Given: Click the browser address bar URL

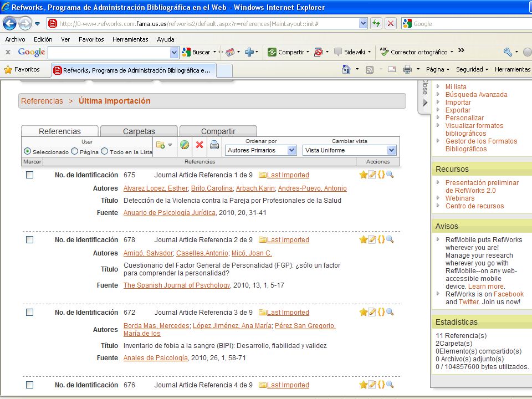Looking at the screenshot, I should pyautogui.click(x=202, y=24).
